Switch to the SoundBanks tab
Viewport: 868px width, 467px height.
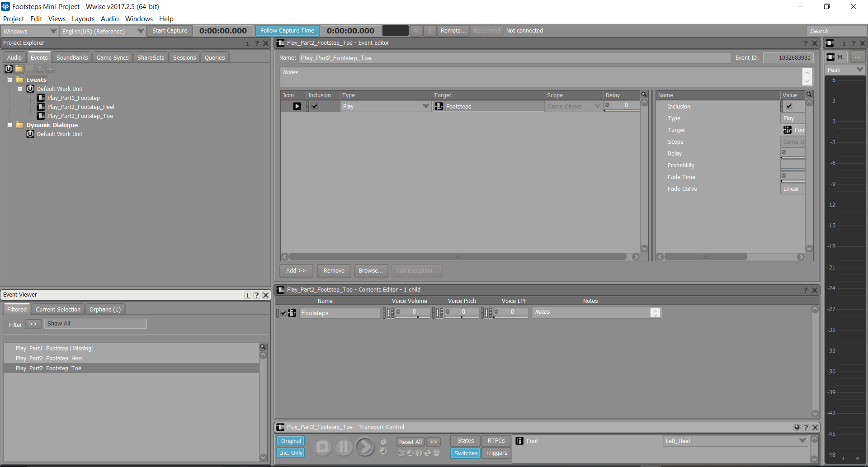click(x=72, y=57)
